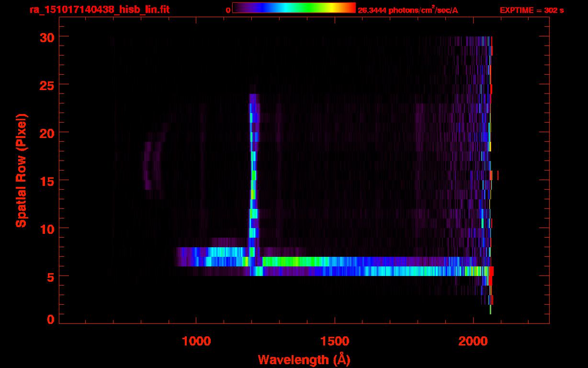Click the 2000 wavelength tick label
The width and height of the screenshot is (588, 368).
(473, 341)
